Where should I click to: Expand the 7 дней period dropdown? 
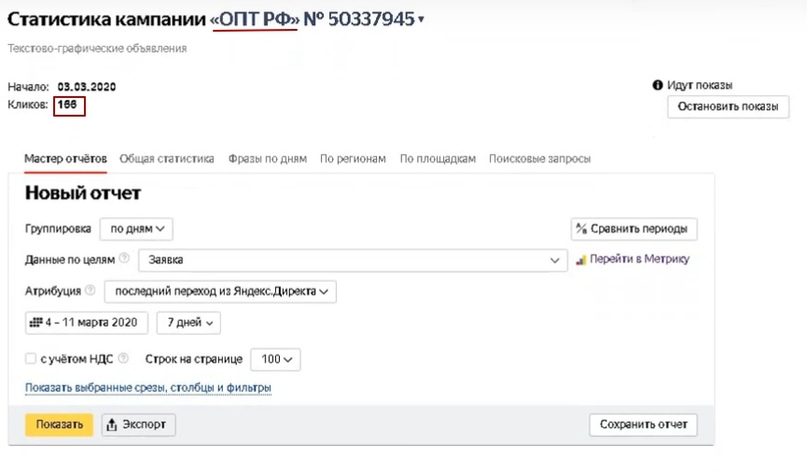[x=189, y=323]
